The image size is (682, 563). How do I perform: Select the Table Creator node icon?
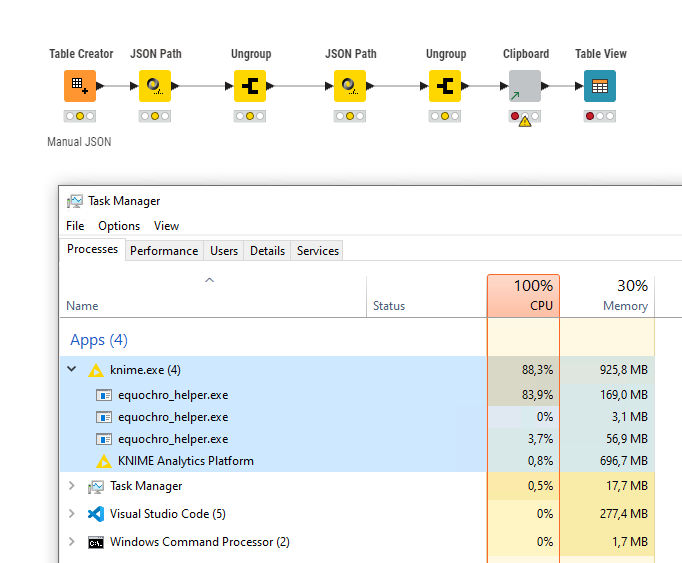tap(80, 86)
